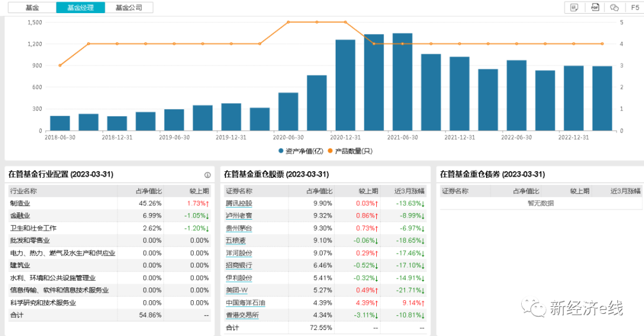Image resolution: width=644 pixels, height=336 pixels.
Task: Select the 基金经理 tab
Action: (x=80, y=7)
